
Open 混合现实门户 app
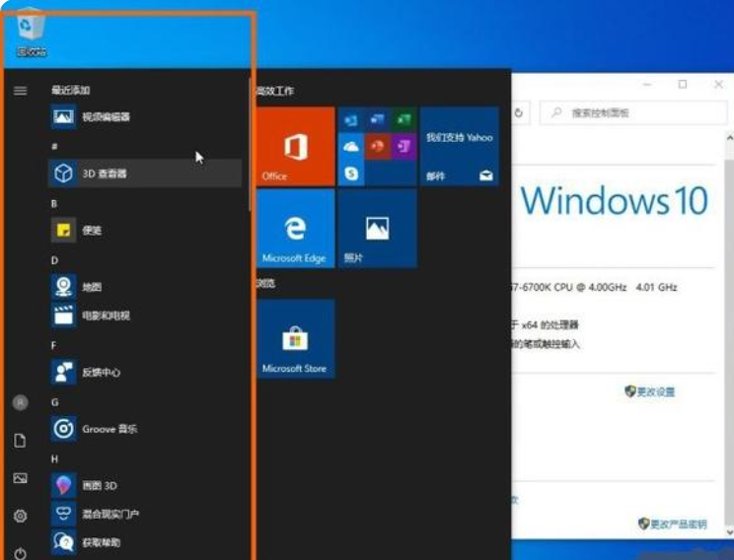coord(109,514)
